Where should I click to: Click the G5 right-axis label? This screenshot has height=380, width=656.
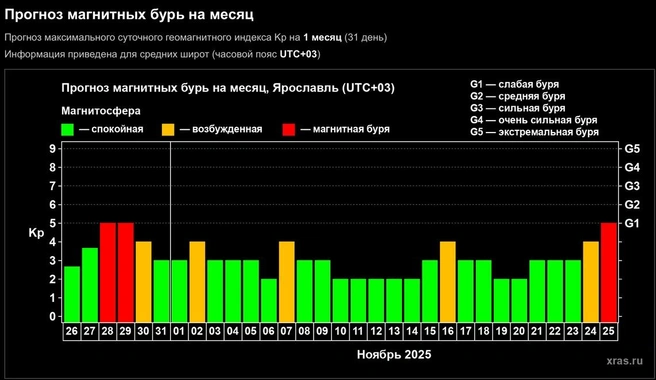pyautogui.click(x=632, y=149)
